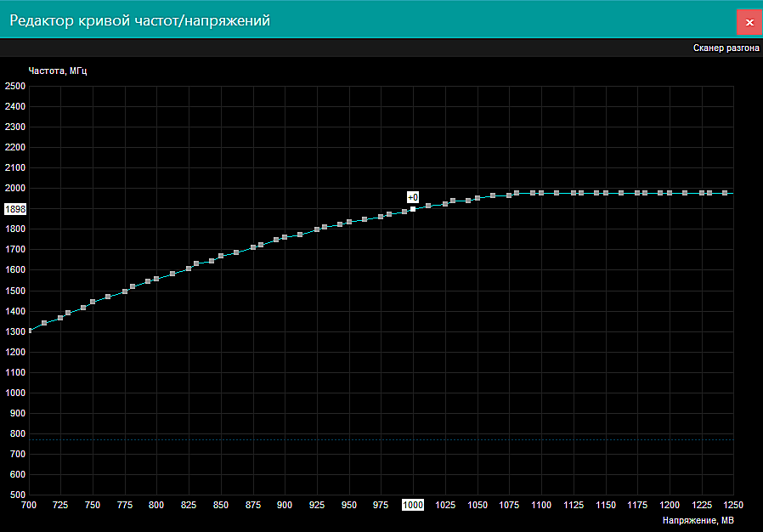Screen dimensions: 763x532
Task: Select the curve point at 800 mV
Action: point(156,279)
